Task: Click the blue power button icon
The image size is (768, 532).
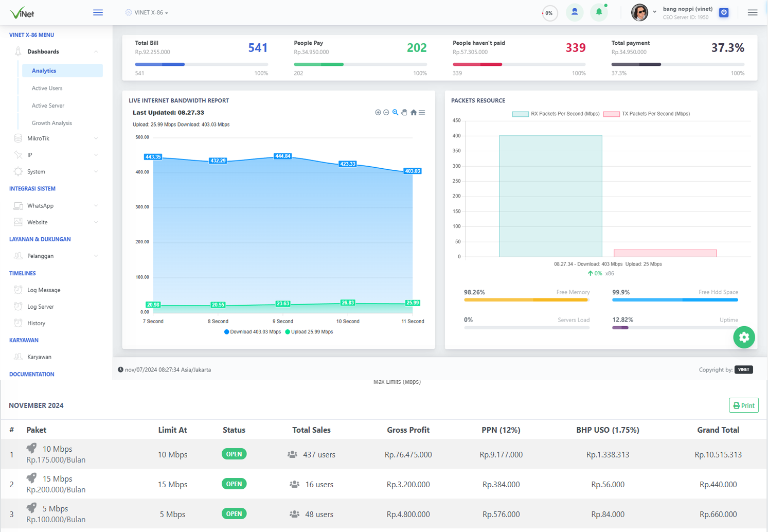Action: pos(724,12)
